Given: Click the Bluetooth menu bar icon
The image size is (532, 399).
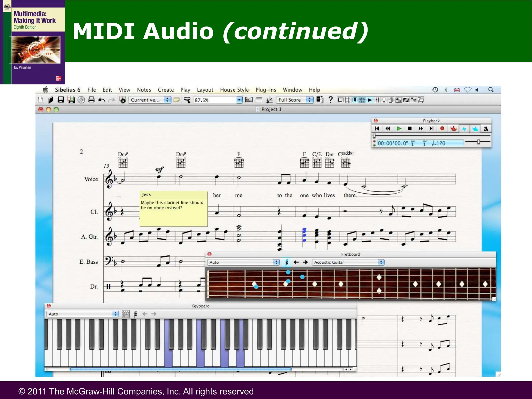Looking at the screenshot, I should coord(446,90).
